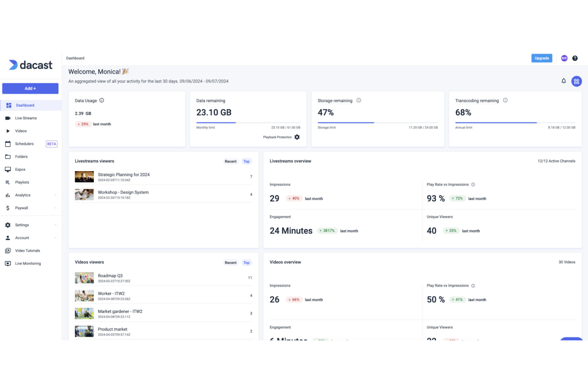This screenshot has width=588, height=392.
Task: Open the notification bell
Action: (x=563, y=81)
